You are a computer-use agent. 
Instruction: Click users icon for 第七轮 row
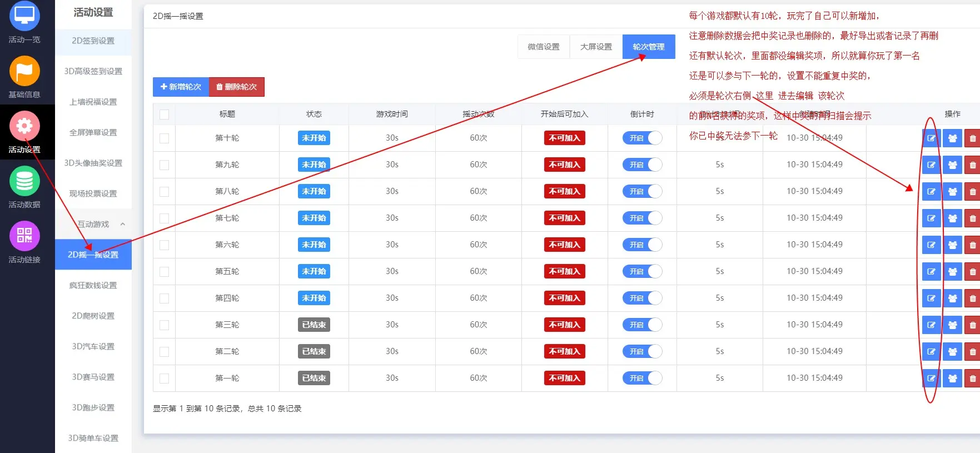pyautogui.click(x=952, y=218)
